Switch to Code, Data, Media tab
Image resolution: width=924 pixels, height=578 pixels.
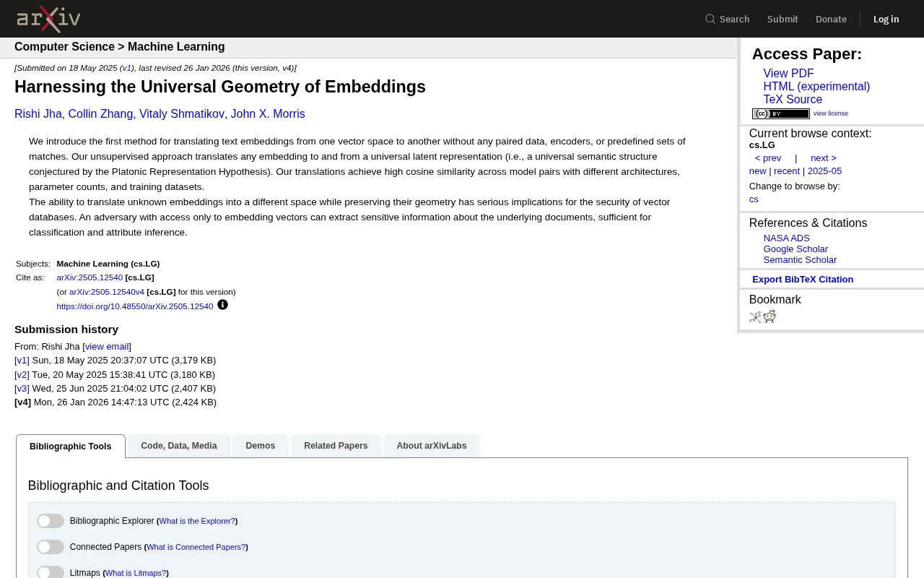click(179, 446)
